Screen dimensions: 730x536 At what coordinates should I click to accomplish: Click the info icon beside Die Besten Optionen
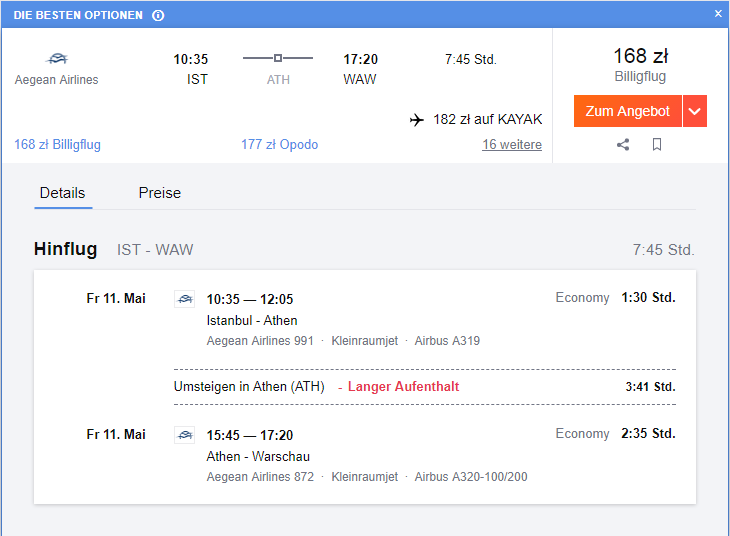[x=158, y=15]
